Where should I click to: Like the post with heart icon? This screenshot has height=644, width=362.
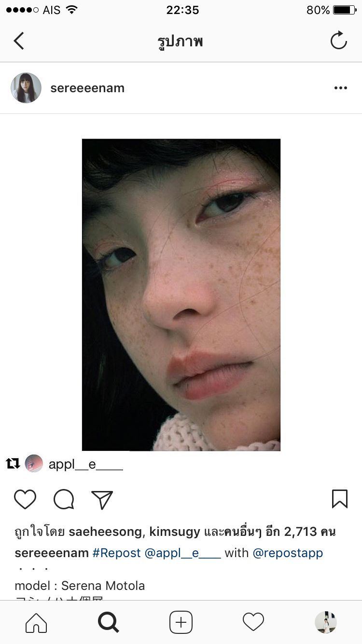[x=25, y=500]
